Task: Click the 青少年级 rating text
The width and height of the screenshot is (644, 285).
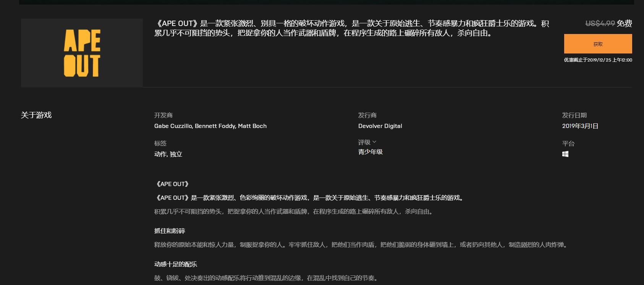Action: [371, 152]
